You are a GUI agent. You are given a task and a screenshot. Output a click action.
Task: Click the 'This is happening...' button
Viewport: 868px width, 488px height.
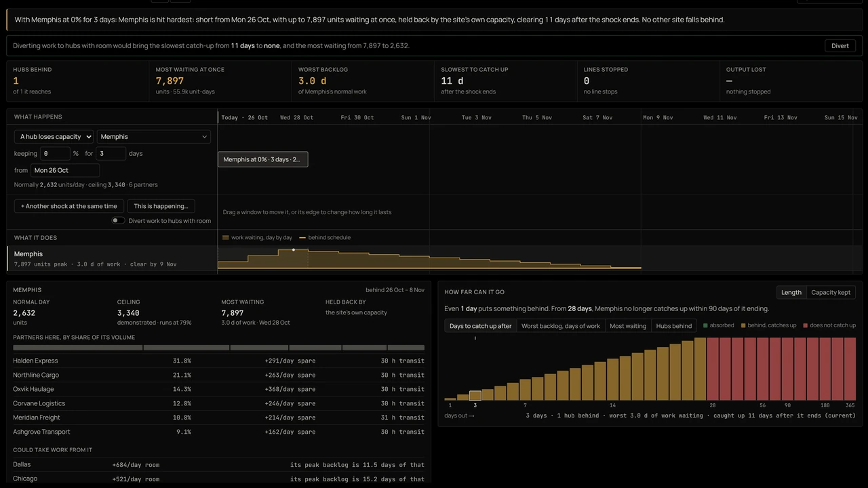[161, 206]
